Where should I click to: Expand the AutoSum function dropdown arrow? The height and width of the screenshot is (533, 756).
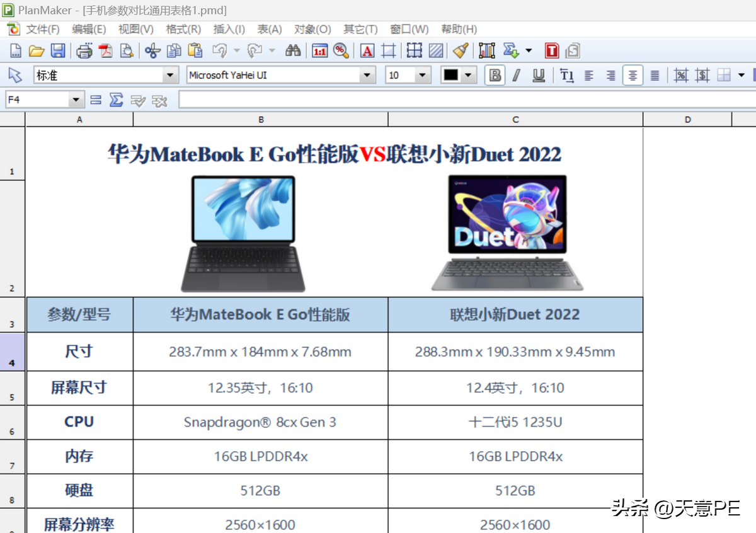(529, 51)
